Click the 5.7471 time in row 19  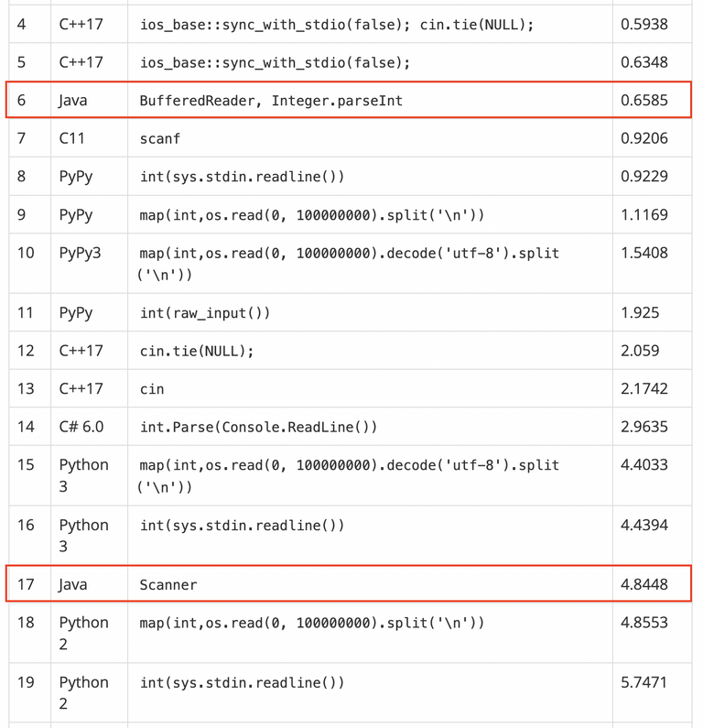point(644,682)
